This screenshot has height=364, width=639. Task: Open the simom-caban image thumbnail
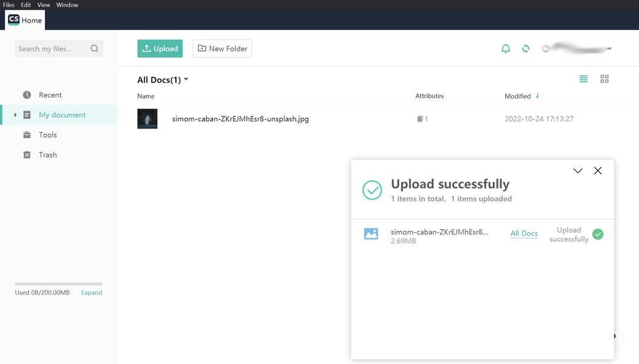click(147, 119)
